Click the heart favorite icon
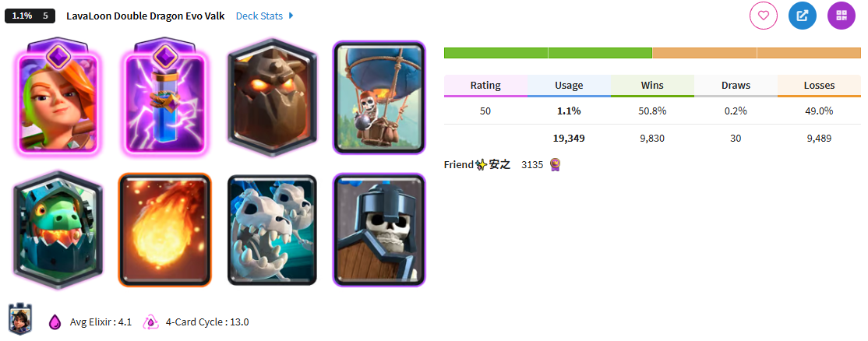This screenshot has width=868, height=341. (764, 16)
